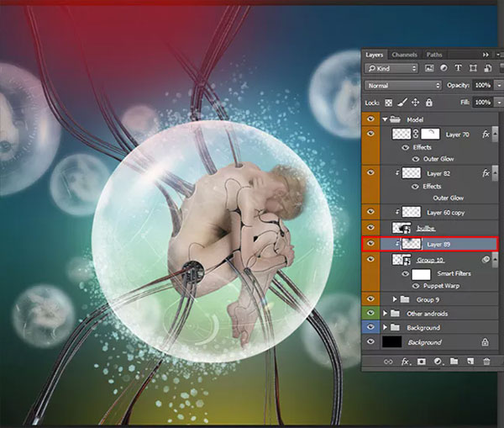Viewport: 504px width, 428px height.
Task: Create a new group with folder icon
Action: 454,361
